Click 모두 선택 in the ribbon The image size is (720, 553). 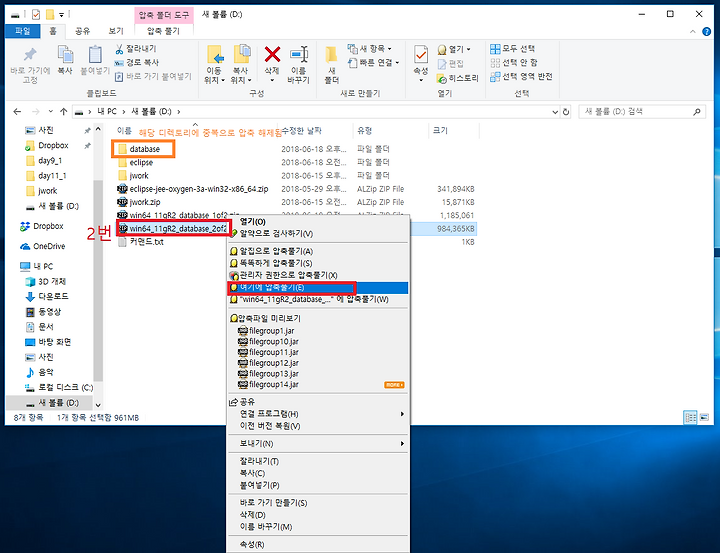(512, 48)
